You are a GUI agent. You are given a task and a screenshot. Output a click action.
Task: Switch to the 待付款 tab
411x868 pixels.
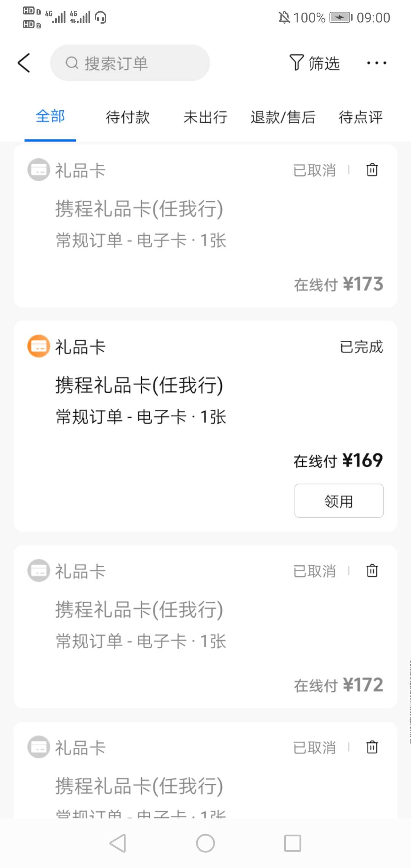click(128, 117)
